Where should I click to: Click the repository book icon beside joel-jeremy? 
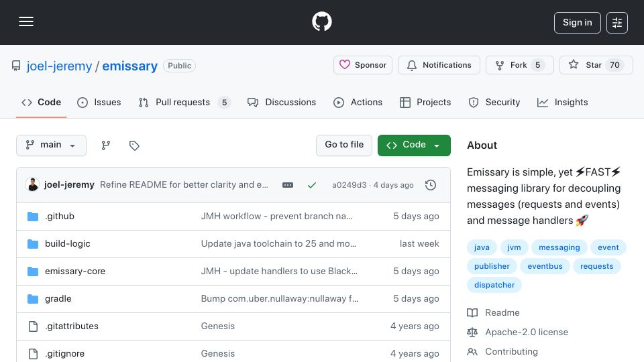(16, 66)
